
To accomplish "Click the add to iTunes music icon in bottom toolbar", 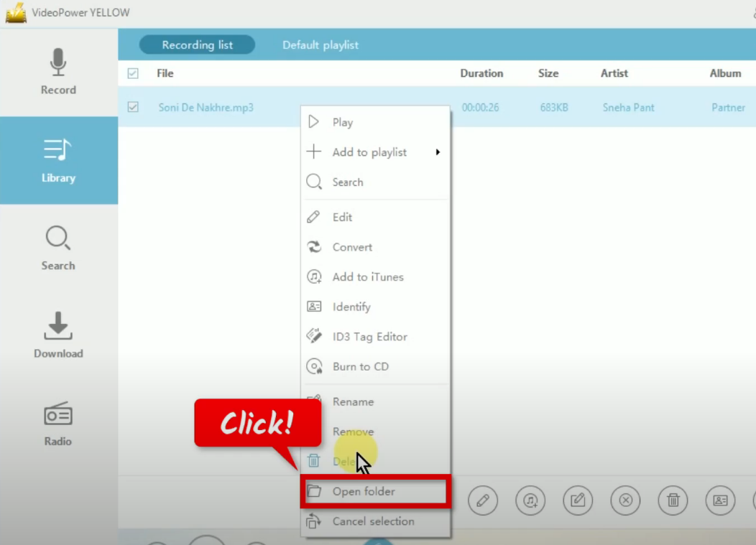I will (531, 500).
